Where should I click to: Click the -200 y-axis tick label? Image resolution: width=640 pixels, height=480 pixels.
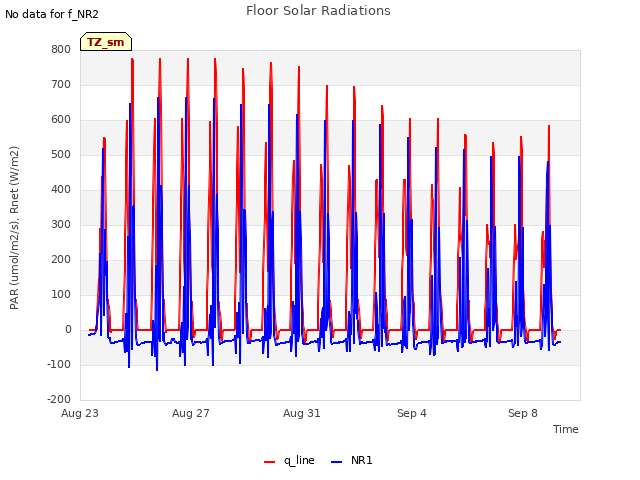(59, 400)
